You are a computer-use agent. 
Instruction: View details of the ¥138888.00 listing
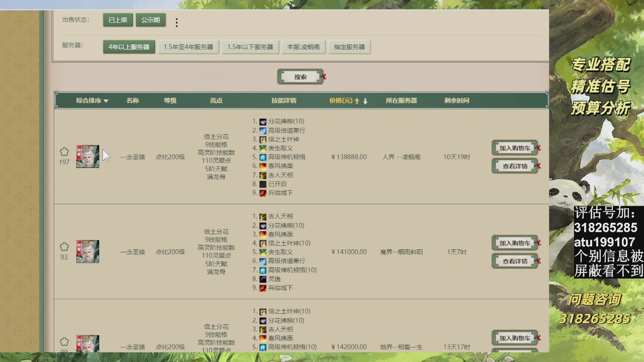(x=515, y=166)
